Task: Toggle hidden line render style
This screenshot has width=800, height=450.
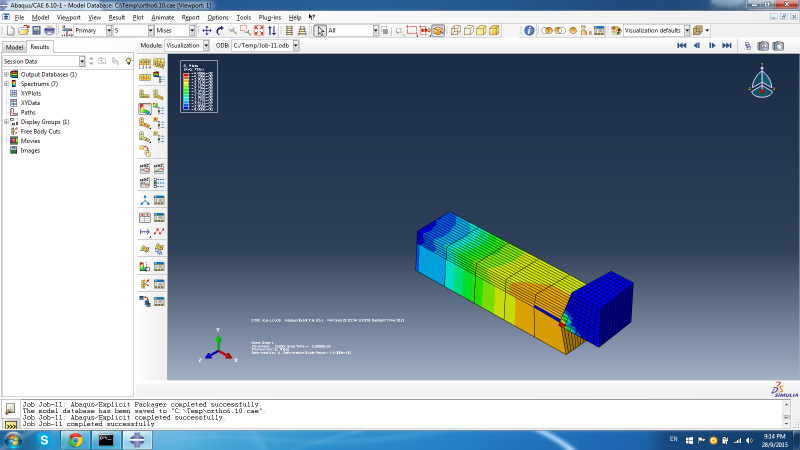Action: 468,31
